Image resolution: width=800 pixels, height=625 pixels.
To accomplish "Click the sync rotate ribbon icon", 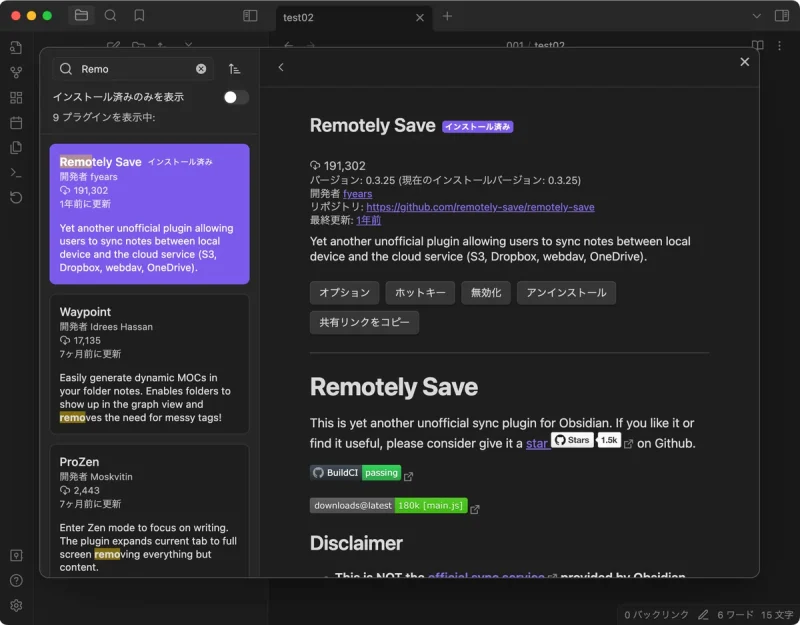I will (x=16, y=197).
